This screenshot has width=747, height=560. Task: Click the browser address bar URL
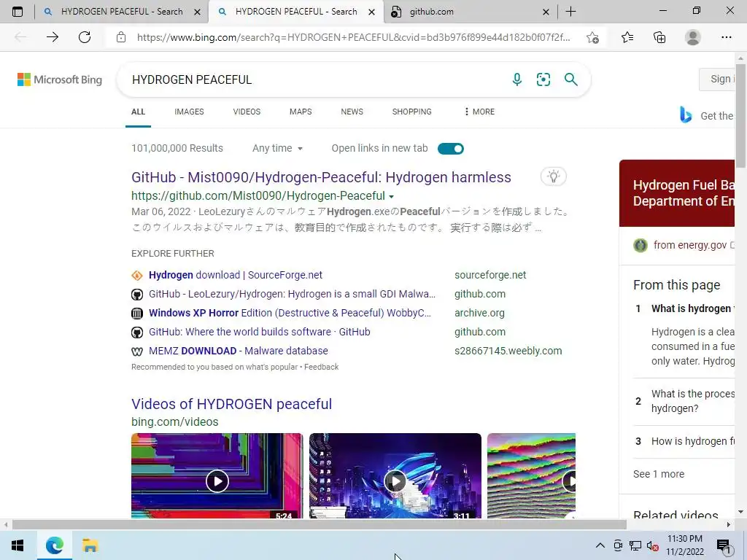click(353, 37)
